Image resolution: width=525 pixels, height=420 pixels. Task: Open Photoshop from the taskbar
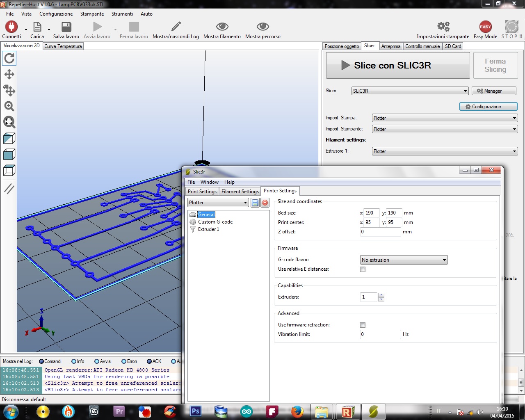pyautogui.click(x=196, y=411)
